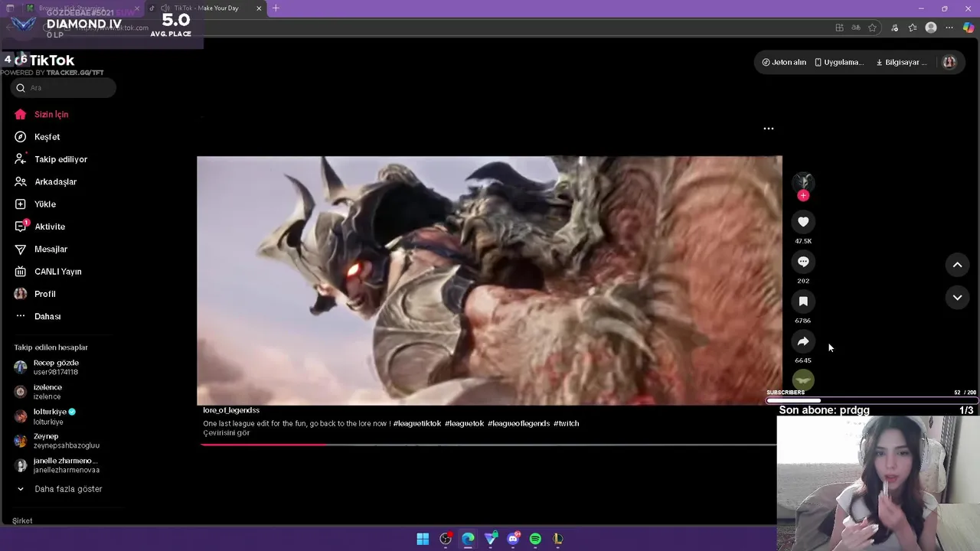This screenshot has height=551, width=980.
Task: Pause the playing video by clicking it
Action: pyautogui.click(x=489, y=281)
